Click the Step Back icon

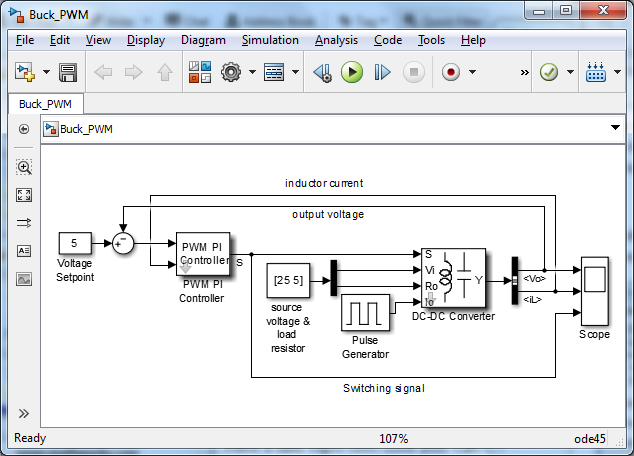point(321,72)
